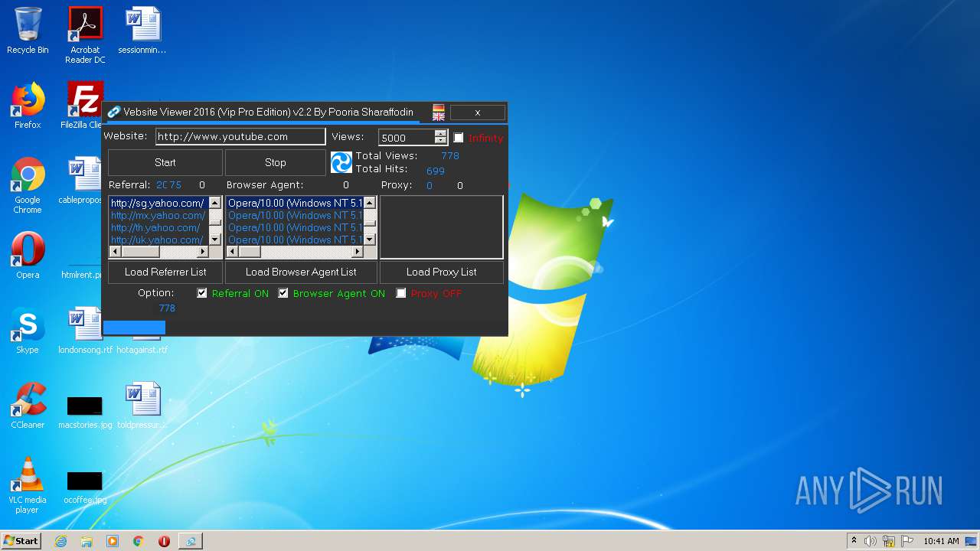Screen dimensions: 980x551
Task: Click the Website Viewer taskbar button
Action: pos(191,541)
